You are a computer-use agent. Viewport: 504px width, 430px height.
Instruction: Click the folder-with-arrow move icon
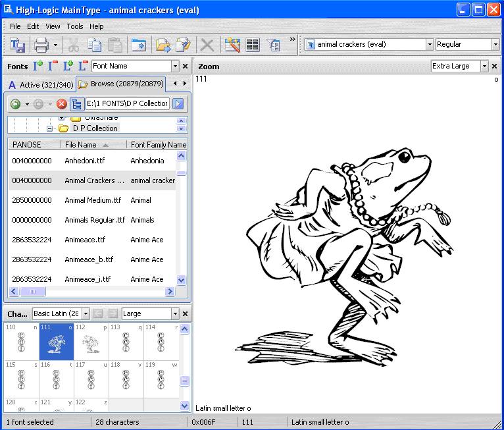(x=139, y=45)
